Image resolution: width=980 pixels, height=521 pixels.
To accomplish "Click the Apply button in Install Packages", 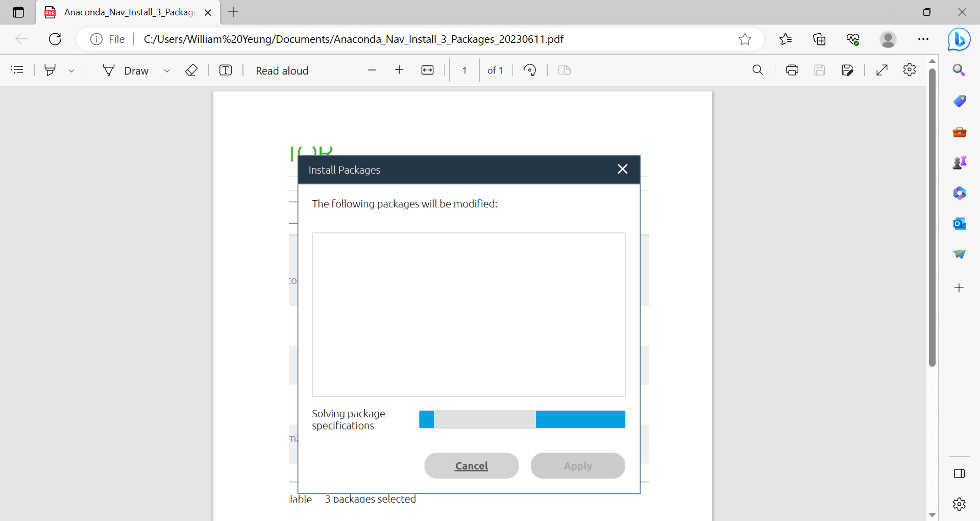I will 578,466.
